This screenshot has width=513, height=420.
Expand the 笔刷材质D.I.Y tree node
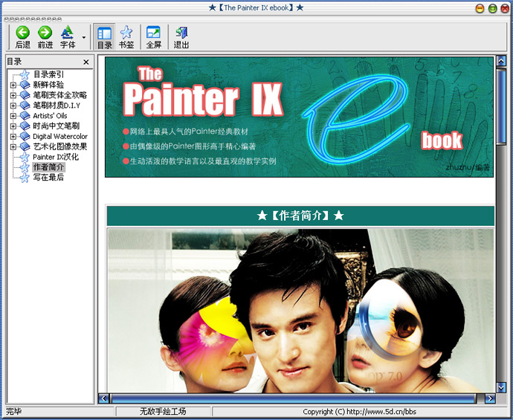tap(13, 106)
